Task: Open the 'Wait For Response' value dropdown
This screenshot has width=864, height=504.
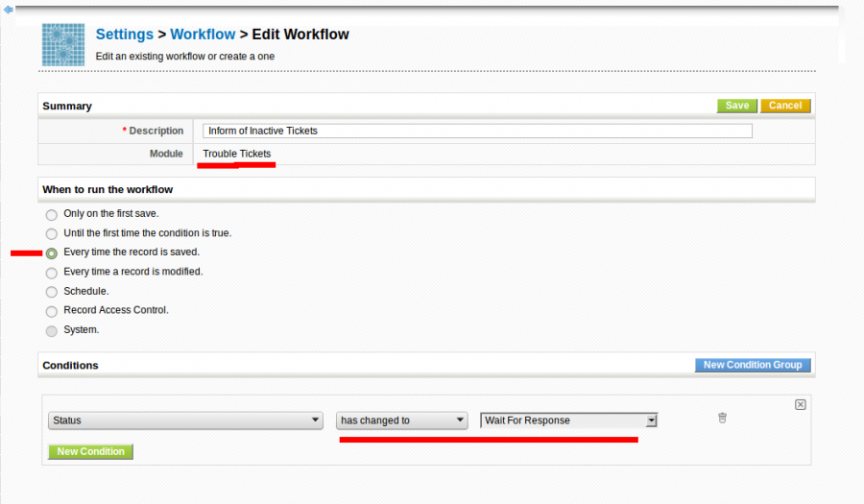Action: [x=568, y=420]
